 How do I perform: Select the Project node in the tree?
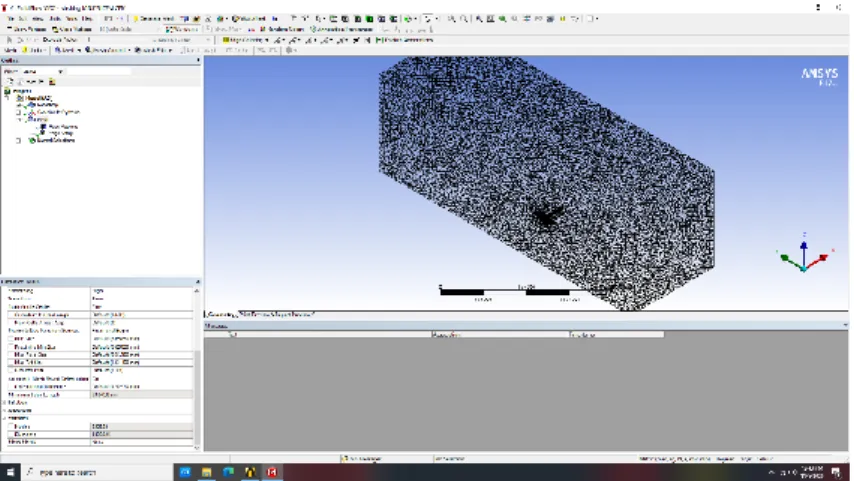(22, 91)
